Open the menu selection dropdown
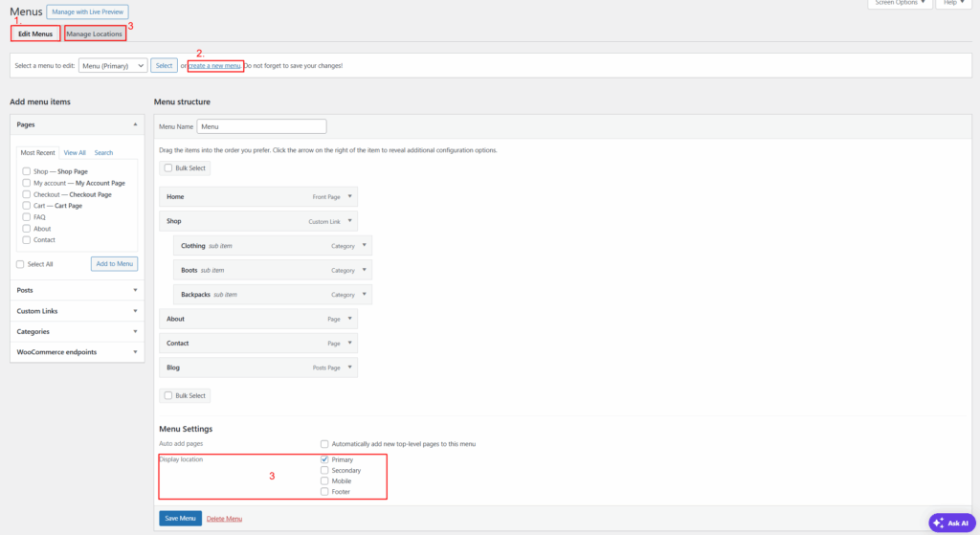The height and width of the screenshot is (535, 980). pyautogui.click(x=113, y=66)
